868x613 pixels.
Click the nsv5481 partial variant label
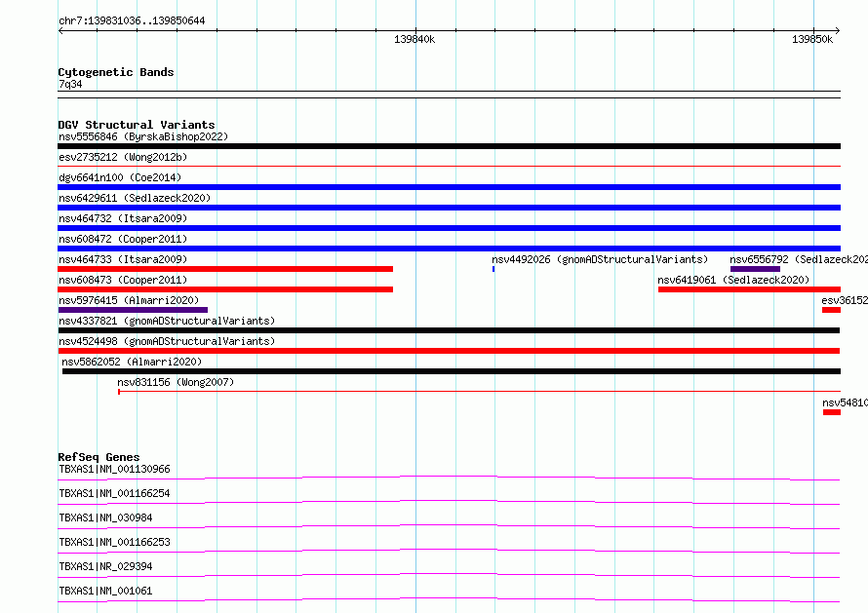coord(845,402)
